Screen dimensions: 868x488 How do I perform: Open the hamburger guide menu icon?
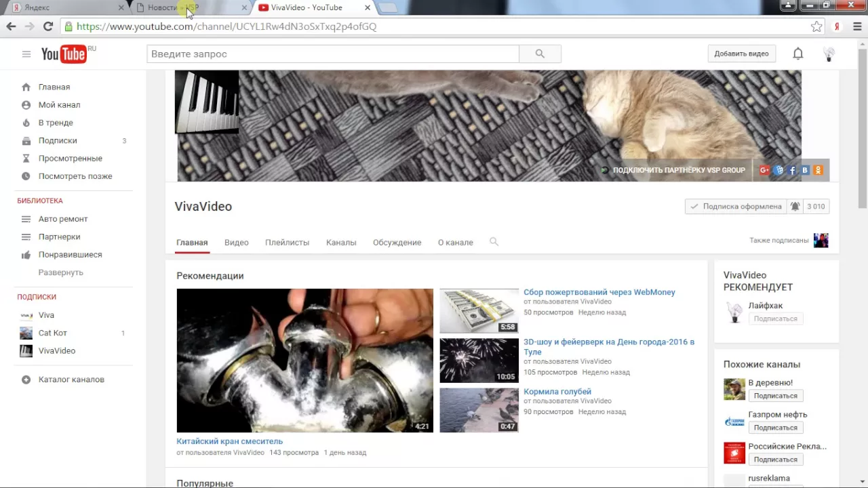(x=26, y=54)
